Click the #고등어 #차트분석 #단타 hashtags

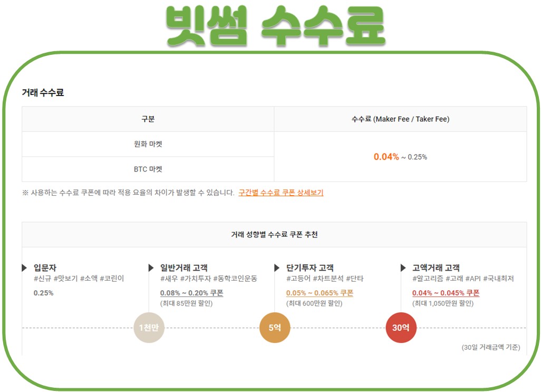[325, 279]
